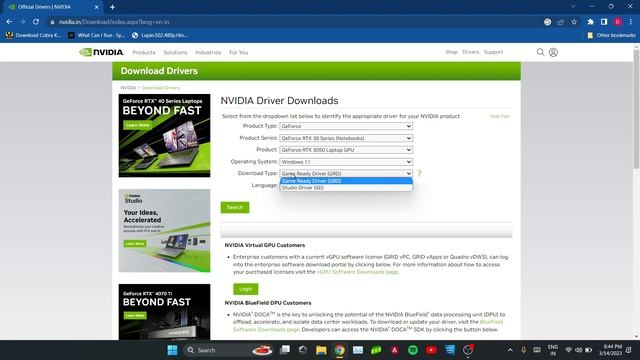
Task: Open the Chrome extensions puzzle icon
Action: (591, 22)
